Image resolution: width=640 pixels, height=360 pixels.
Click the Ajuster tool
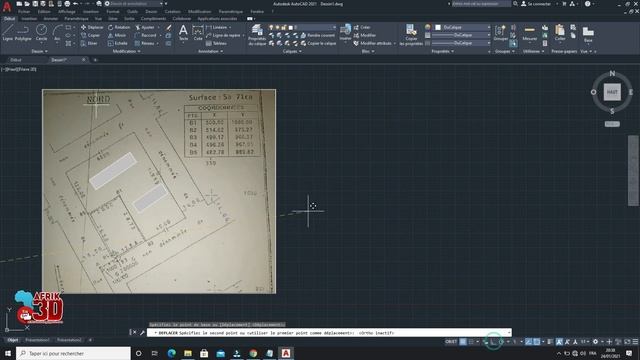(x=144, y=27)
